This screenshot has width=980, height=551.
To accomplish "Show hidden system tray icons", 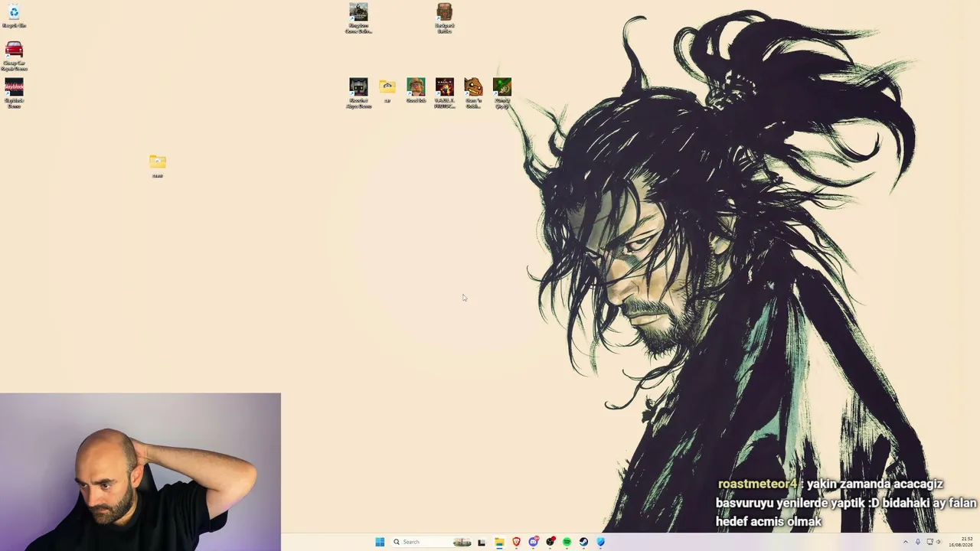I will click(x=906, y=542).
